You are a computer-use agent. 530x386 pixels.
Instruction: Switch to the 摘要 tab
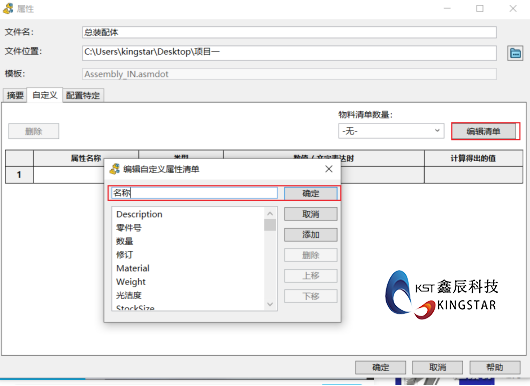[15, 95]
